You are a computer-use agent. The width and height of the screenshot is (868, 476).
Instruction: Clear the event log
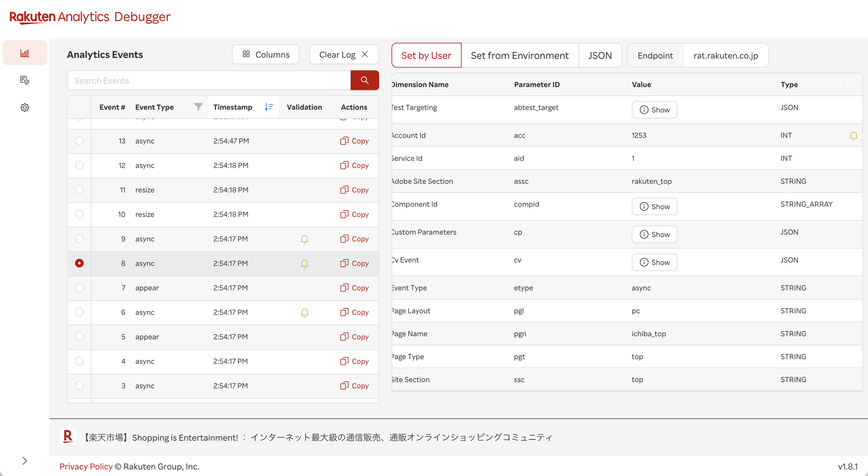point(344,54)
